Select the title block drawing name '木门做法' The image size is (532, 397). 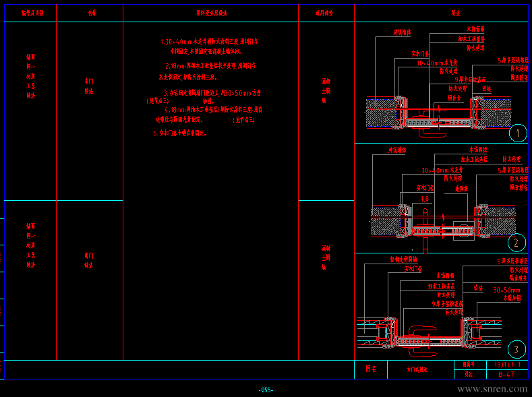coord(417,369)
